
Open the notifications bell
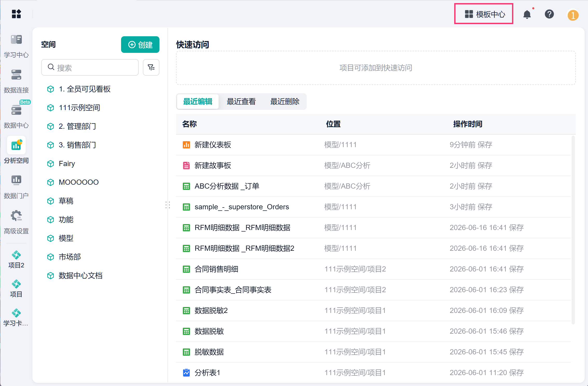[527, 14]
